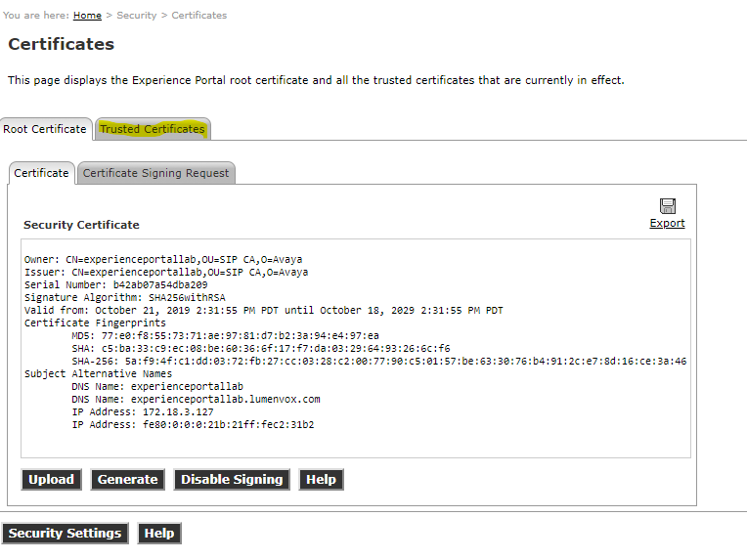Click the Security breadcrumb text

(136, 16)
